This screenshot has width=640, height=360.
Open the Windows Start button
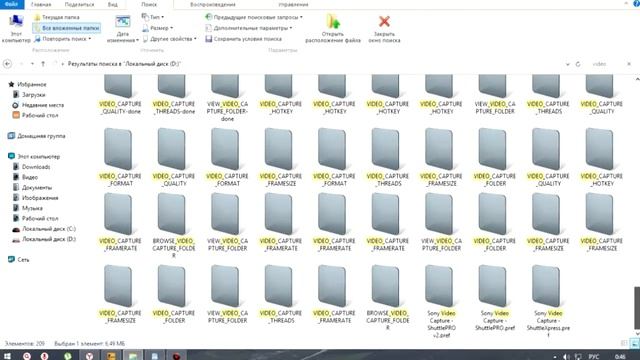tap(7, 356)
